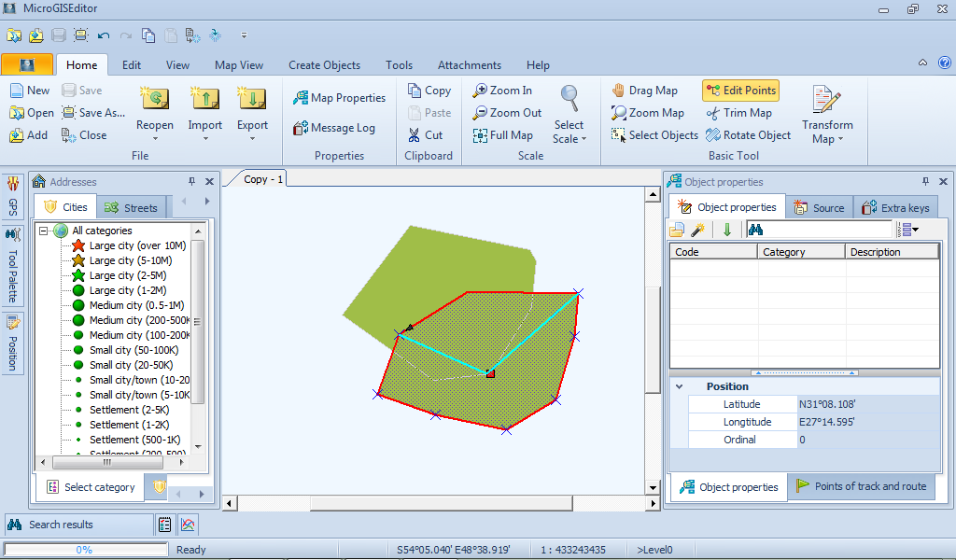Open the Message Log
Viewport: 956px width, 560px height.
point(334,128)
